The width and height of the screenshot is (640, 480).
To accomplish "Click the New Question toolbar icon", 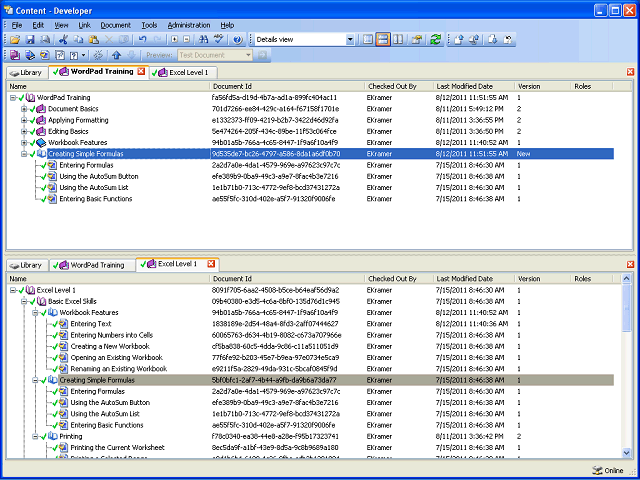I will click(x=74, y=55).
